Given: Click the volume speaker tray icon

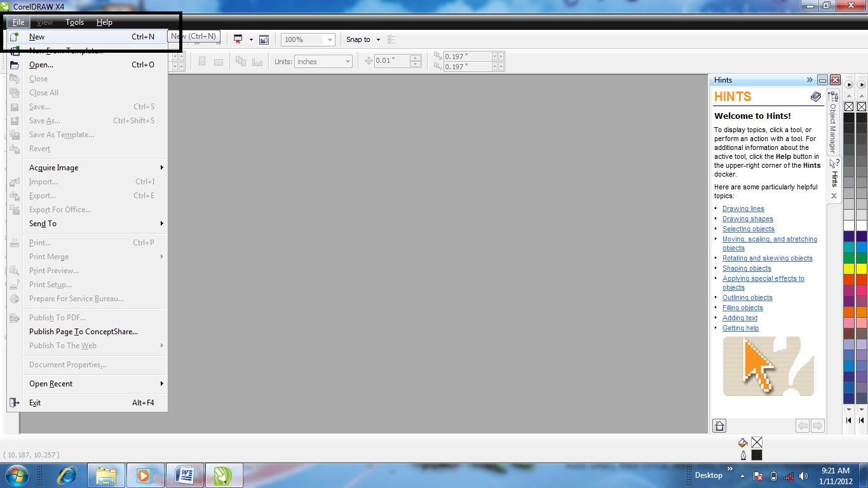Looking at the screenshot, I should (804, 475).
